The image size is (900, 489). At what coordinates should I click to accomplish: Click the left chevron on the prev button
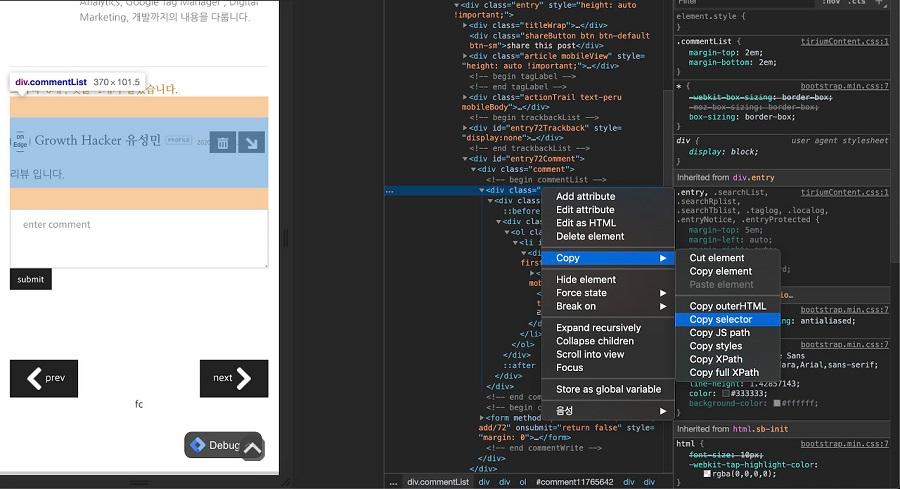coord(34,378)
